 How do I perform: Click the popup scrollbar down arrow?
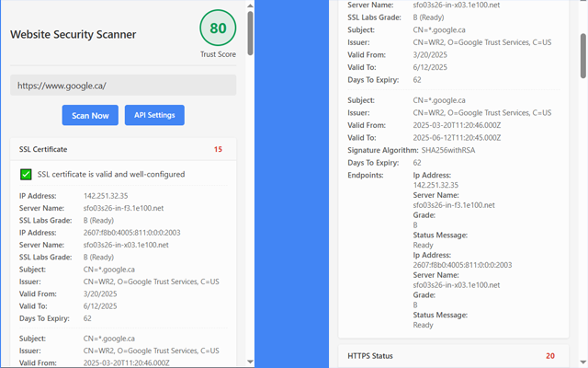coord(250,362)
